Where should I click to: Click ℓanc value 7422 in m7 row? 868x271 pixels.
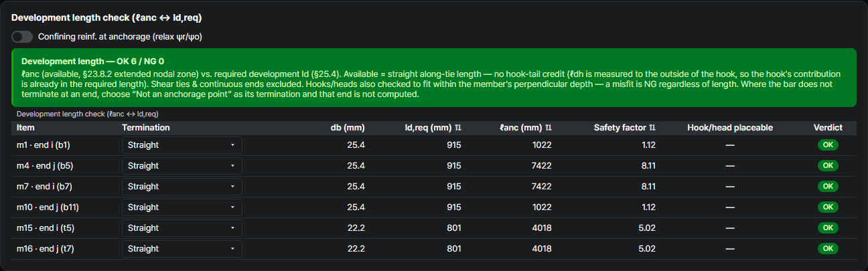click(541, 187)
